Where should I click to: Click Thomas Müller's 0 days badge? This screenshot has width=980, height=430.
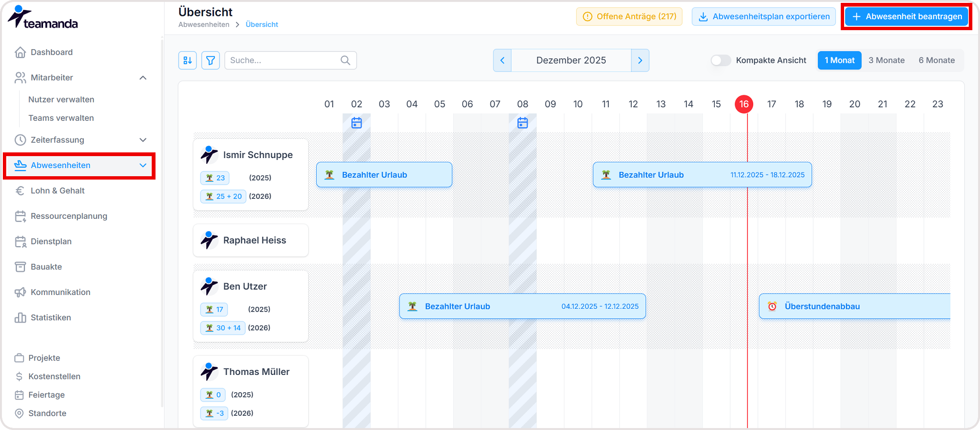213,395
